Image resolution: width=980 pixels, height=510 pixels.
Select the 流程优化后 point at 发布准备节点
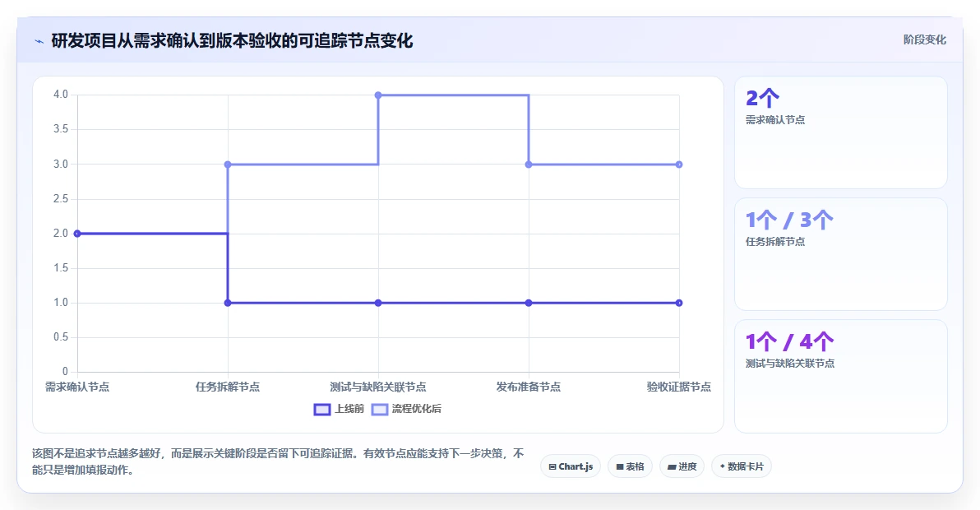coord(529,165)
